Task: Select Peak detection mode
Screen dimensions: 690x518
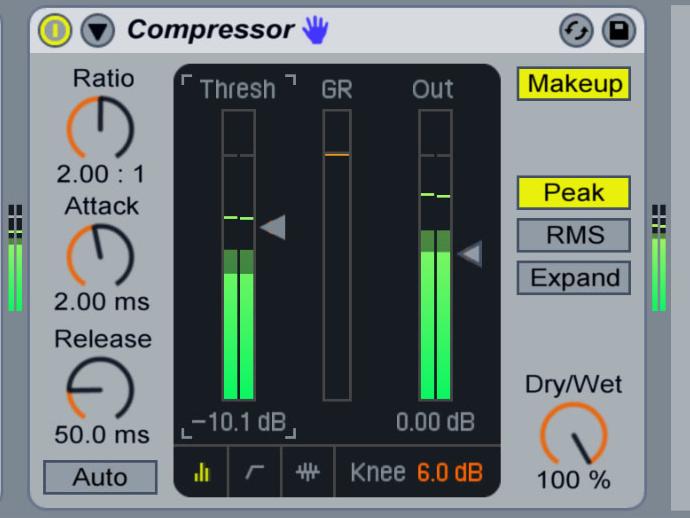Action: tap(573, 193)
